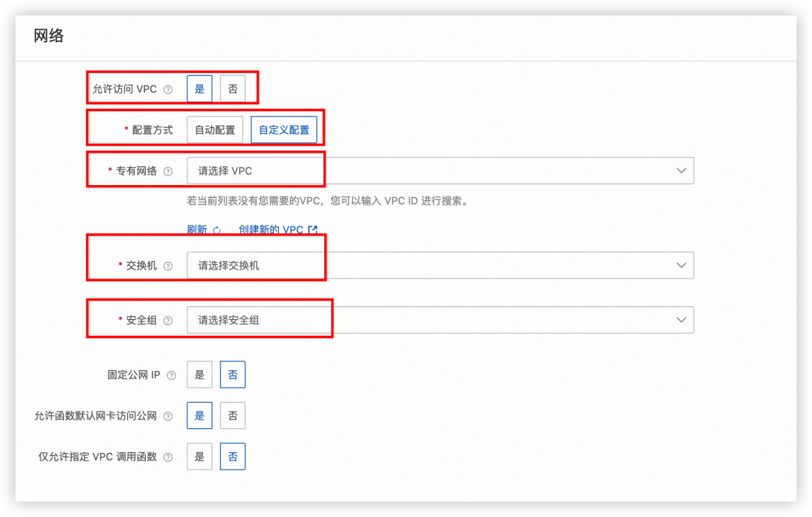This screenshot has height=517, width=812.
Task: Click the help icon beside 安全组
Action: coord(168,321)
